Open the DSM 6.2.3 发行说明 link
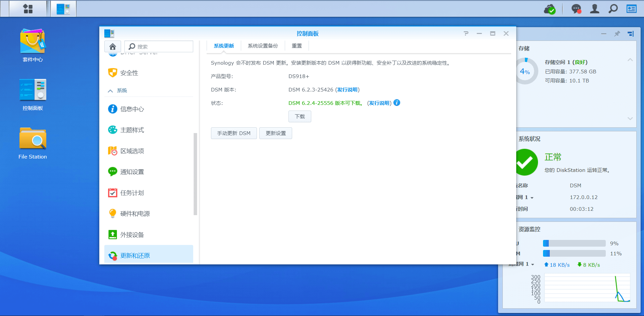 pyautogui.click(x=347, y=90)
